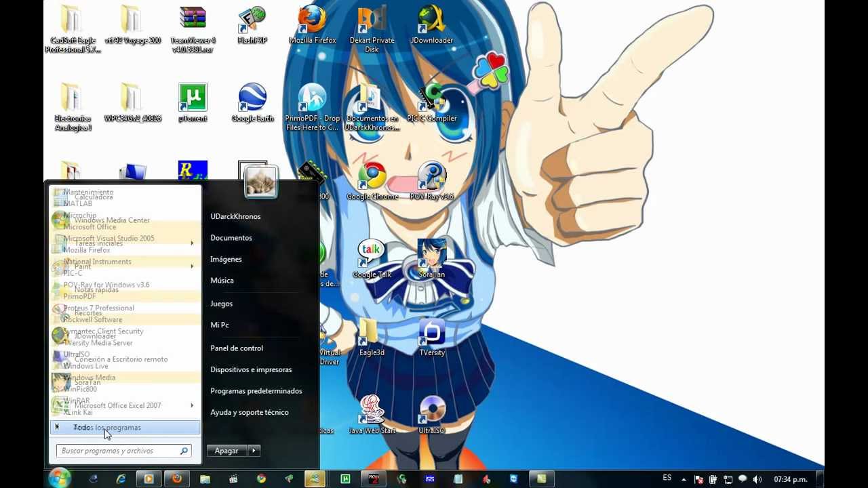The width and height of the screenshot is (868, 488).
Task: Open Imágenes from the Start menu
Action: 226,259
